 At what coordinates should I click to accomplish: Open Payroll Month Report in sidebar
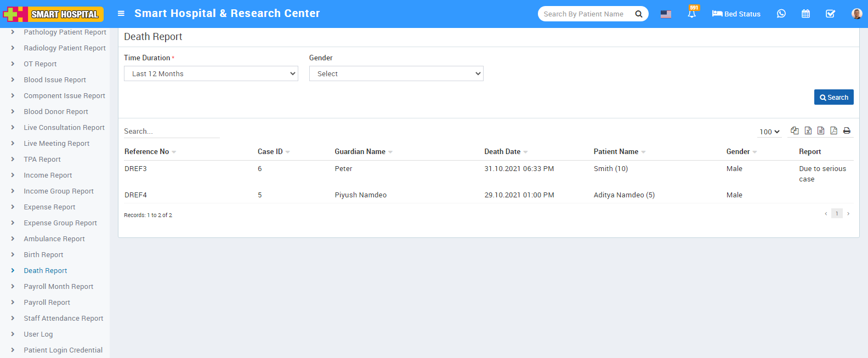58,287
